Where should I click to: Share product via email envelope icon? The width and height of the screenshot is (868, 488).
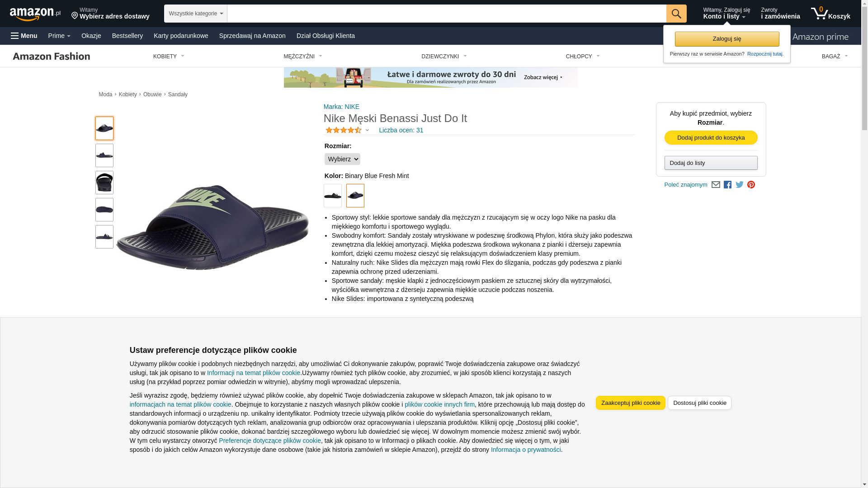716,185
